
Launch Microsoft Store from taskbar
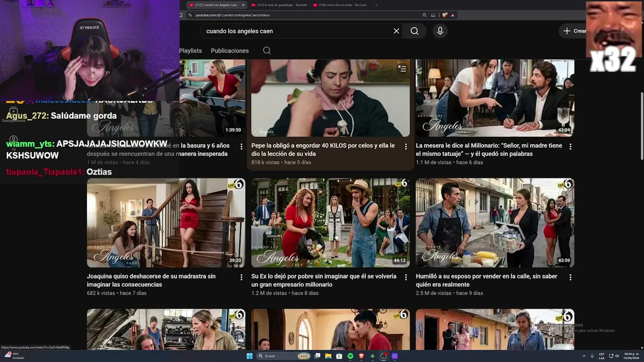coord(339,356)
